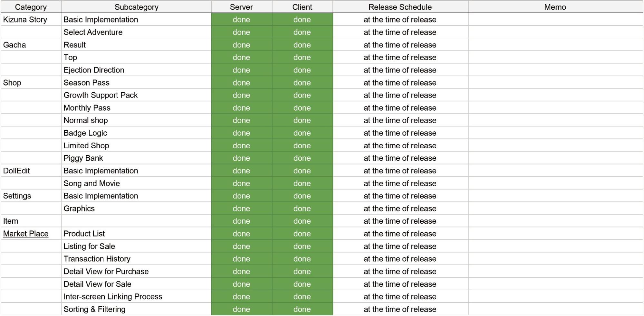Select the Transaction History subcategory cell
644x316 pixels.
point(137,259)
